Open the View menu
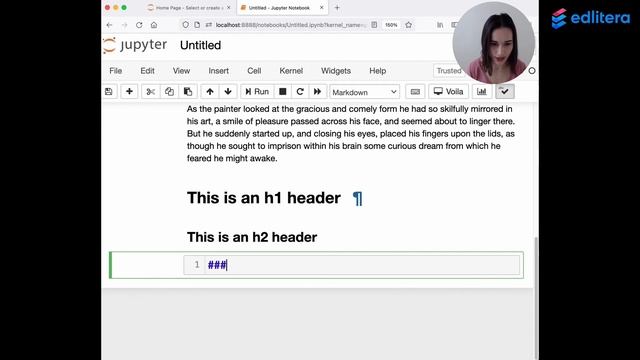Viewport: 640px width, 360px height. [x=181, y=71]
